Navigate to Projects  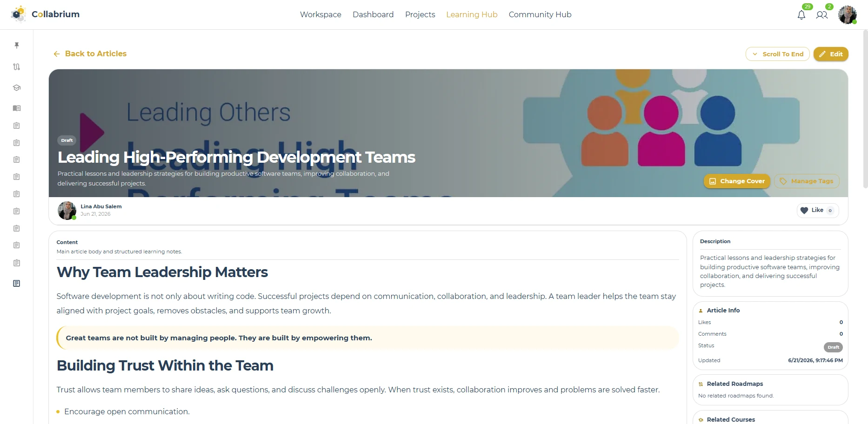click(420, 14)
